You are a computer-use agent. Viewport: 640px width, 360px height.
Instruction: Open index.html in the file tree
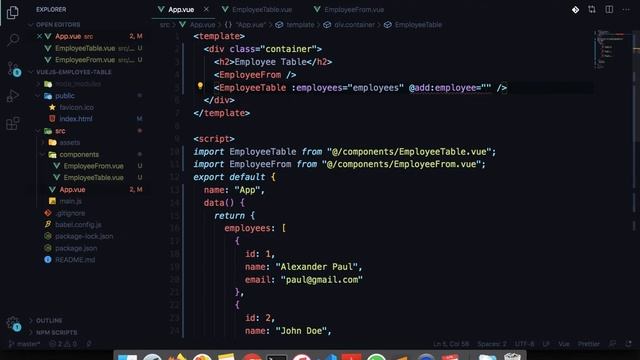(x=76, y=119)
